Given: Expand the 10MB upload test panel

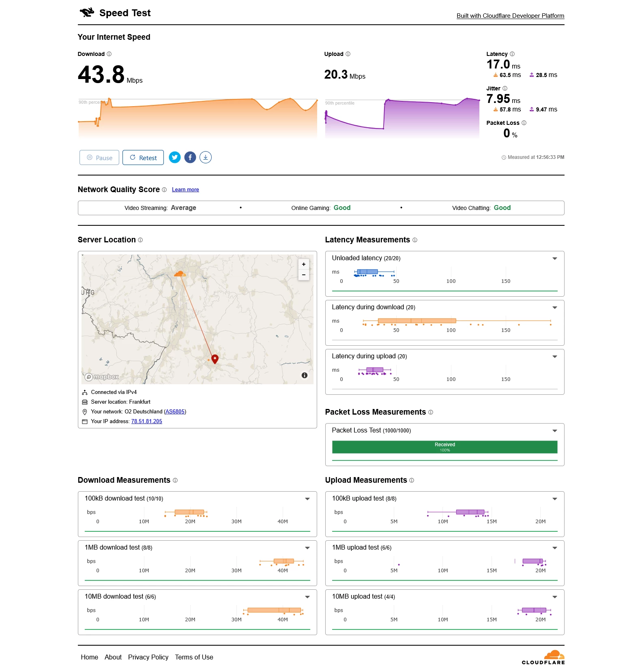Looking at the screenshot, I should (555, 597).
